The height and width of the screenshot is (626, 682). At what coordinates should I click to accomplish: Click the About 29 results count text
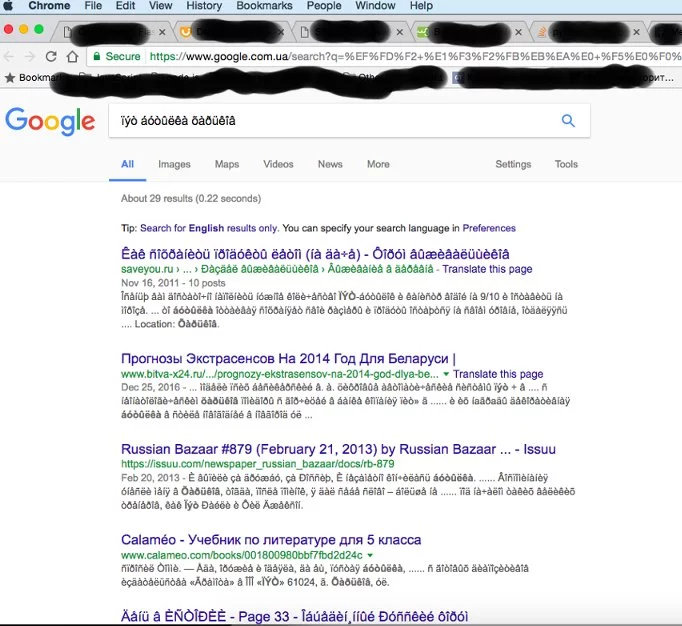click(x=191, y=199)
